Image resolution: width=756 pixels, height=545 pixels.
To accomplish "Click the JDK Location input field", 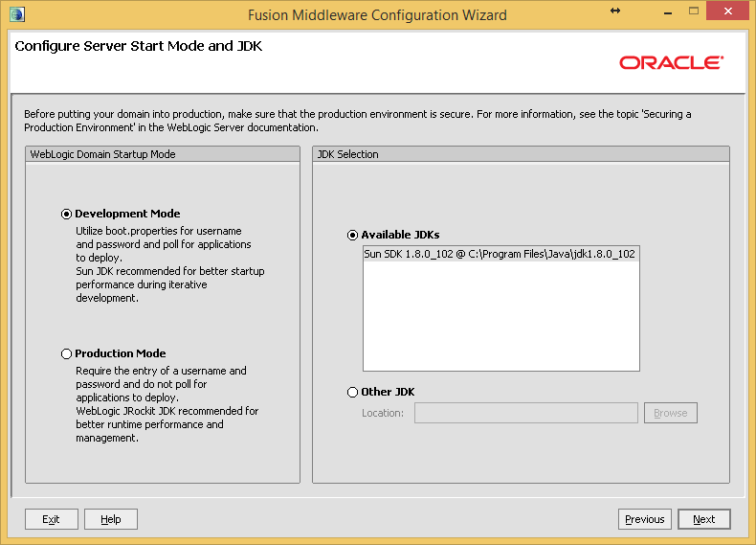I will (526, 413).
